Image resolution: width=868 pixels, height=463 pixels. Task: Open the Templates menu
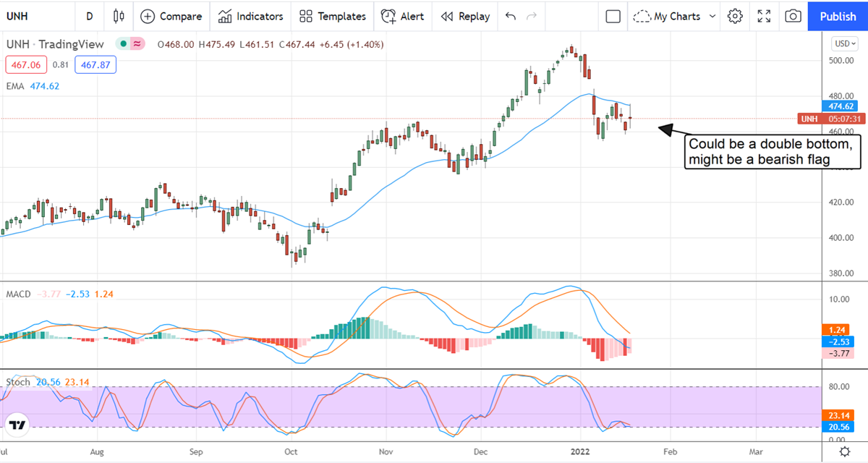pyautogui.click(x=333, y=16)
